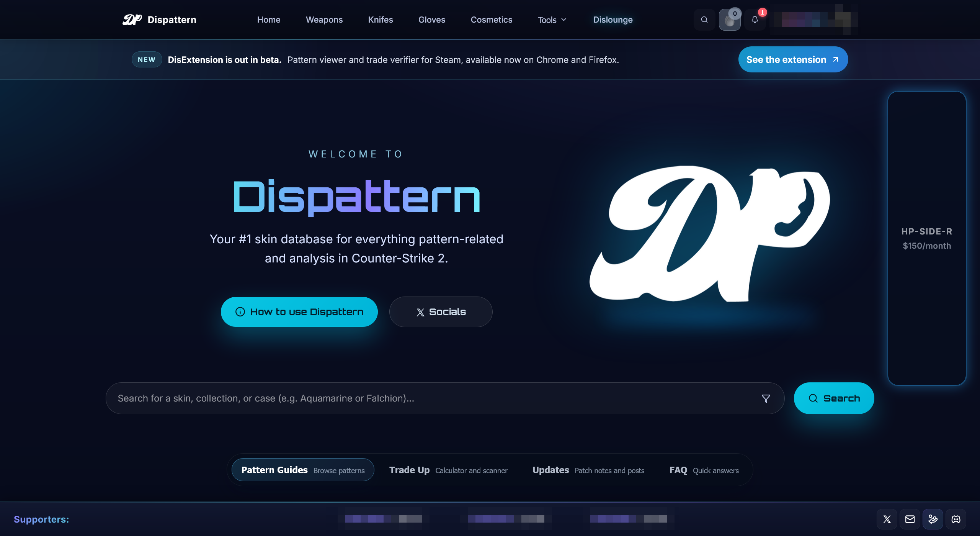
Task: Click How to use Dispattern button
Action: point(299,312)
